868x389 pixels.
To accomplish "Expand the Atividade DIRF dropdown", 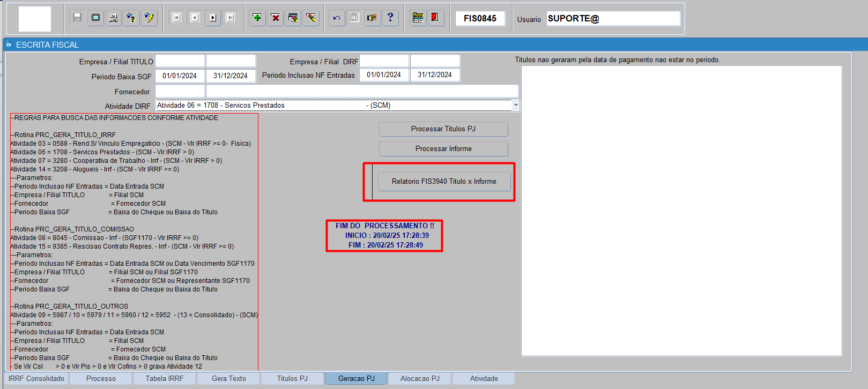I will 516,105.
